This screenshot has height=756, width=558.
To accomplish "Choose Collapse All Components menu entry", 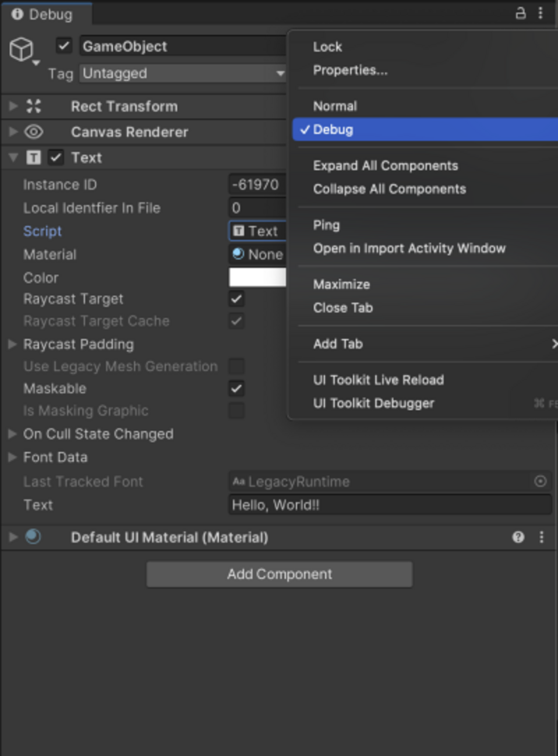I will pyautogui.click(x=389, y=189).
